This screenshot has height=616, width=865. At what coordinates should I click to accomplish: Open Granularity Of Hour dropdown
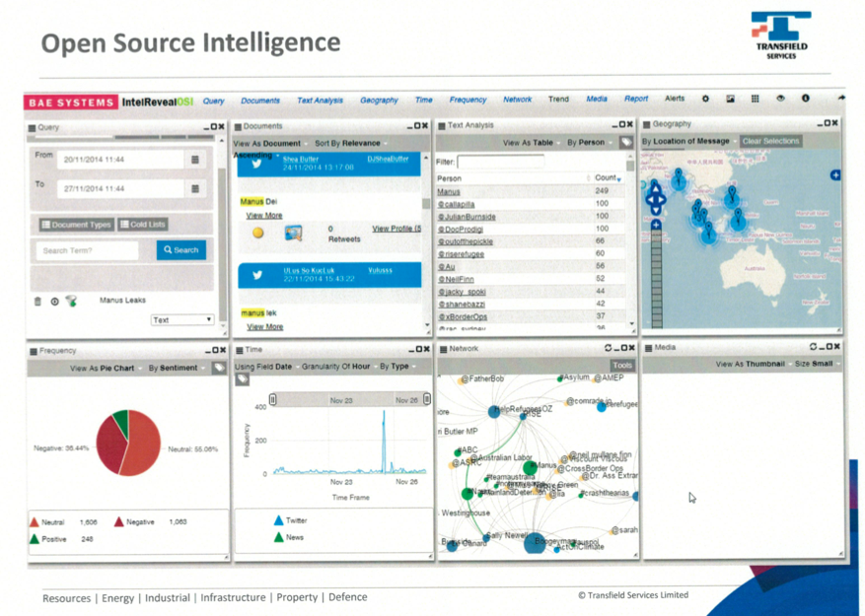point(338,367)
